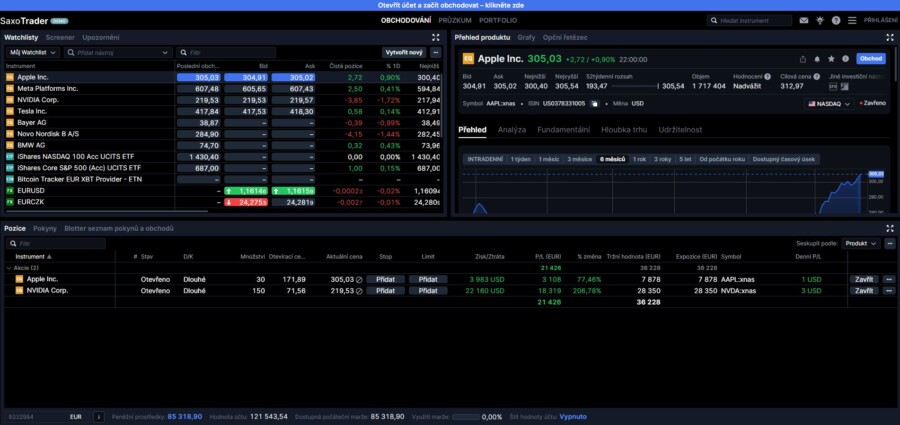Open the Pokyny tab

click(x=45, y=228)
